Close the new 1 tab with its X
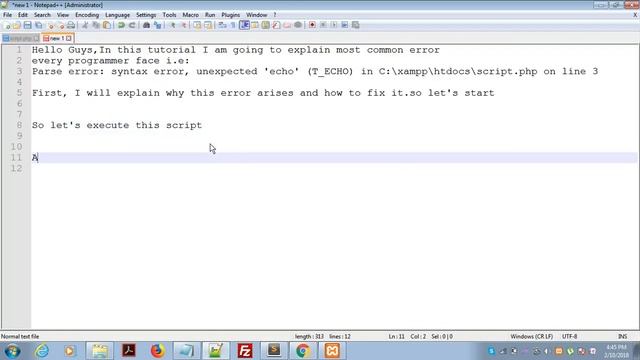The image size is (640, 360). (x=69, y=38)
